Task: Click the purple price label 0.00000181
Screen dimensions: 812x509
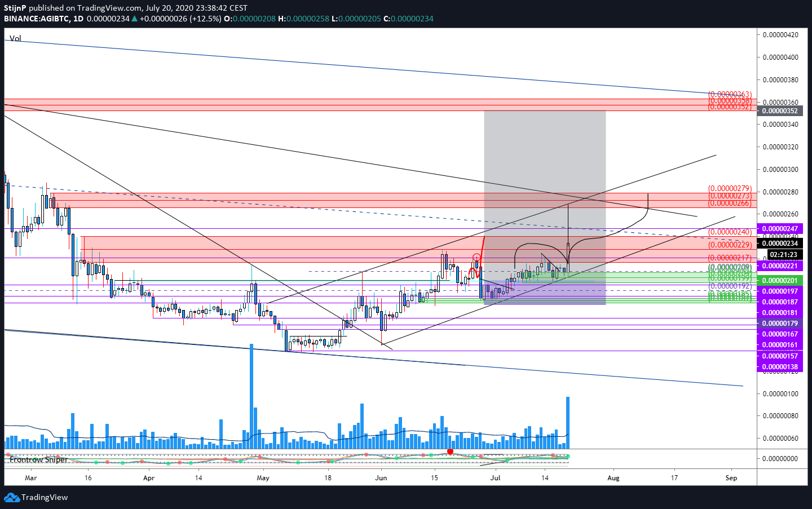Action: point(780,313)
